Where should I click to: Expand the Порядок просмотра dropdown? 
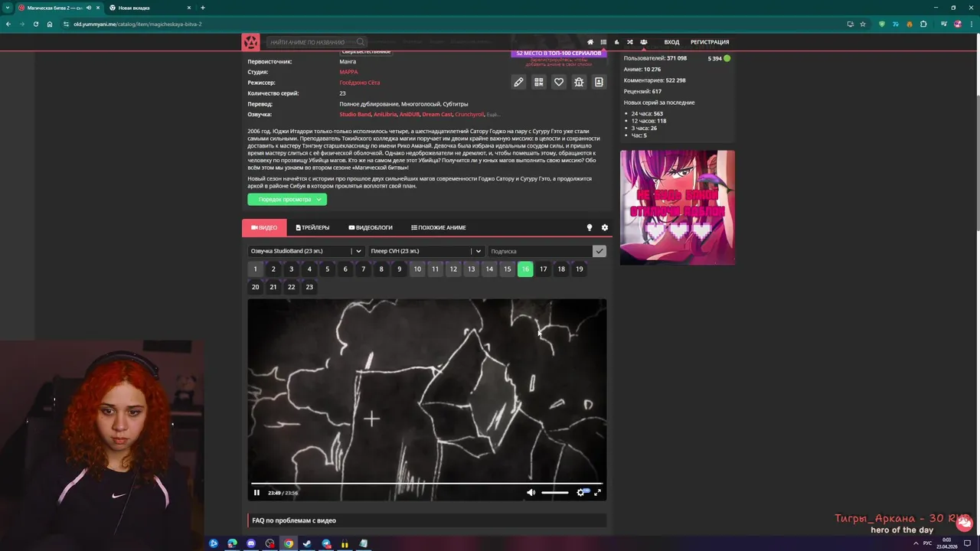[x=287, y=199]
